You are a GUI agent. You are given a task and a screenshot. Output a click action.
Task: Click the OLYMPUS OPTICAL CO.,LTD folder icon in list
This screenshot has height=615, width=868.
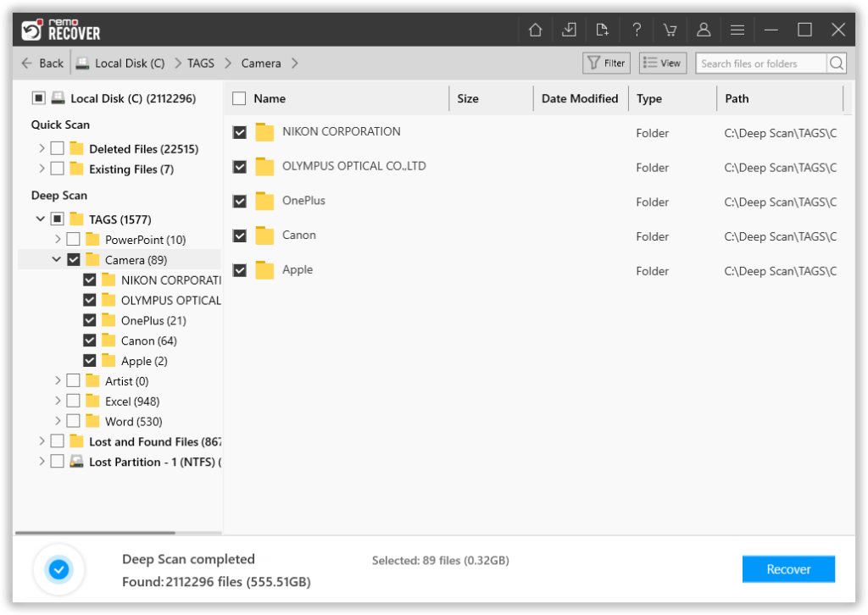264,167
